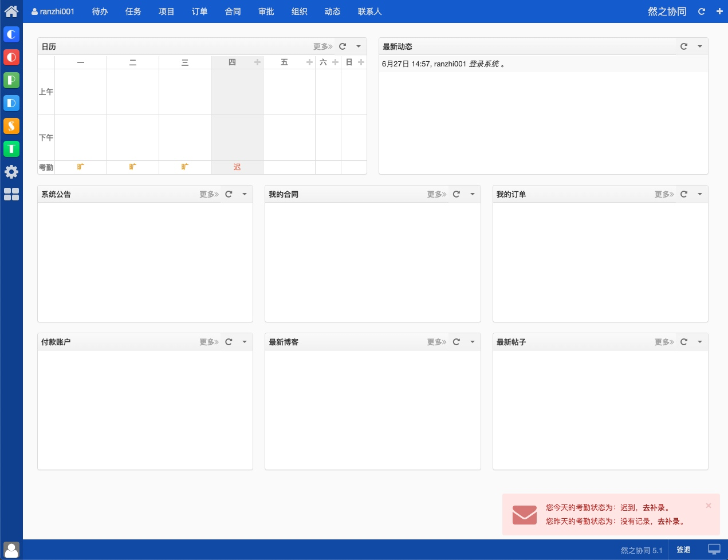Refresh the 我的合同 panel

(457, 194)
